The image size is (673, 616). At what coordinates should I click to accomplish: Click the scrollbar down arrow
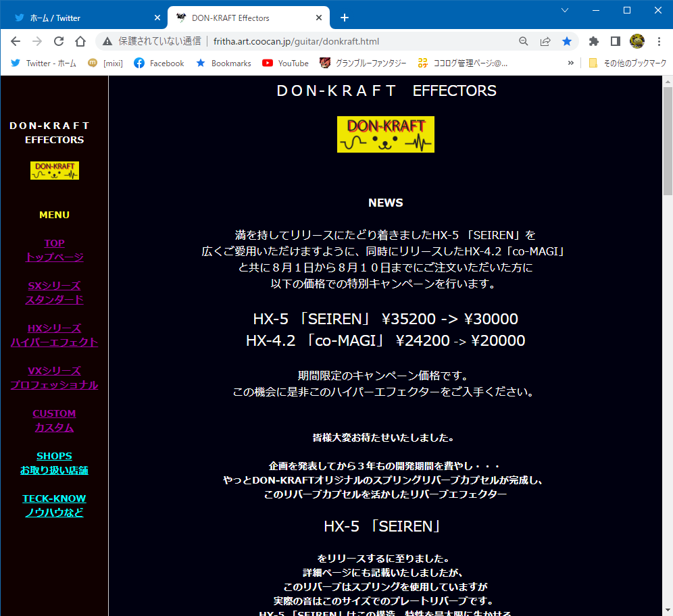[668, 611]
